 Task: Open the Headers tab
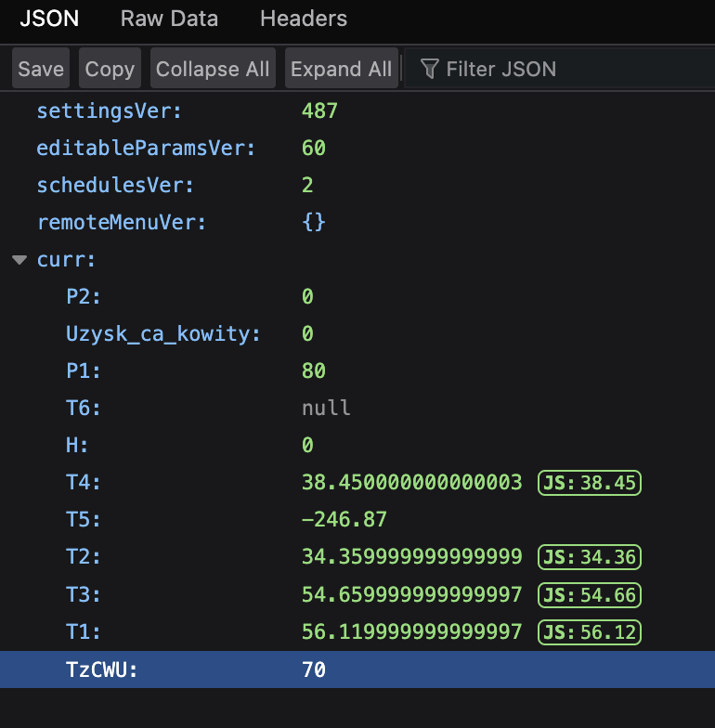click(304, 19)
